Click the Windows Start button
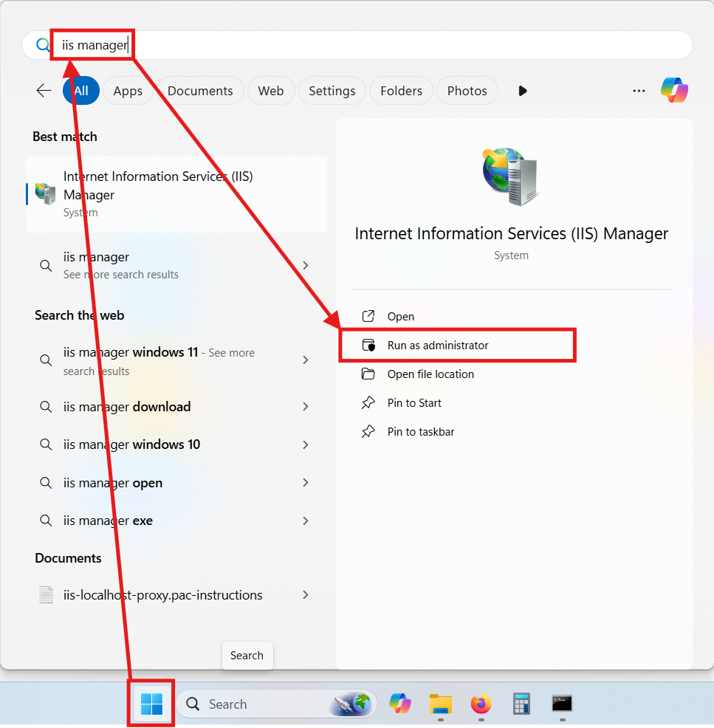 point(151,704)
